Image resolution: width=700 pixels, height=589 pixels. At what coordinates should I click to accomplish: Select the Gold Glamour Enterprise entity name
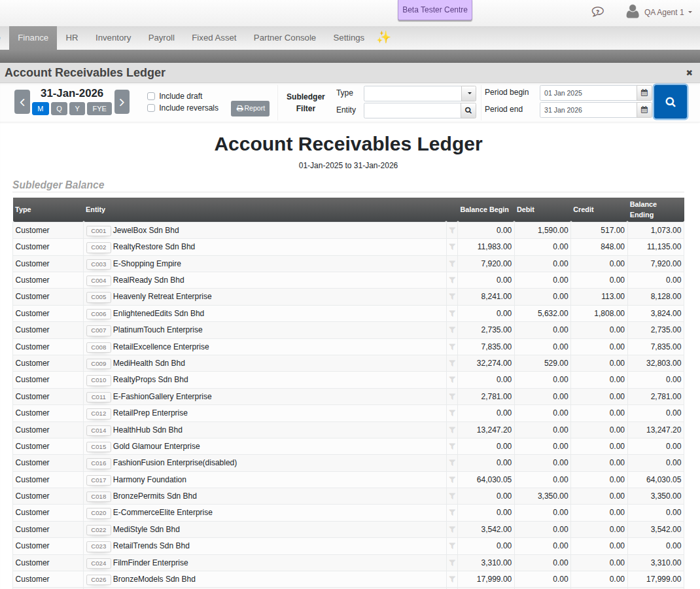point(156,446)
